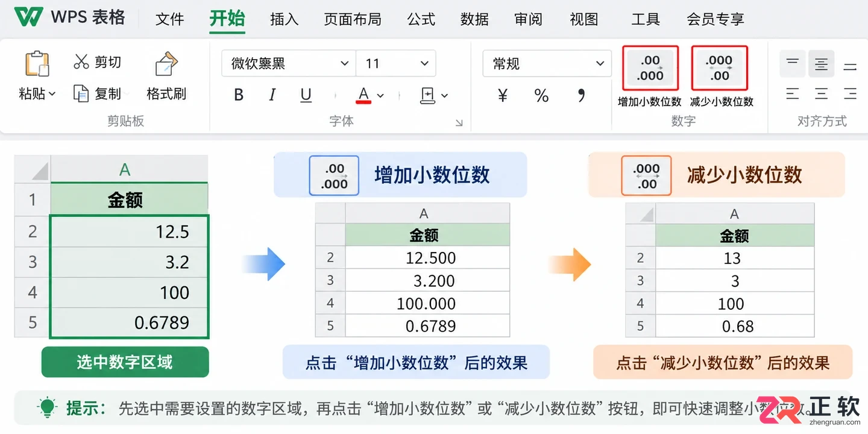
Task: Click the orange 减少小数位数 heading text
Action: (x=744, y=175)
